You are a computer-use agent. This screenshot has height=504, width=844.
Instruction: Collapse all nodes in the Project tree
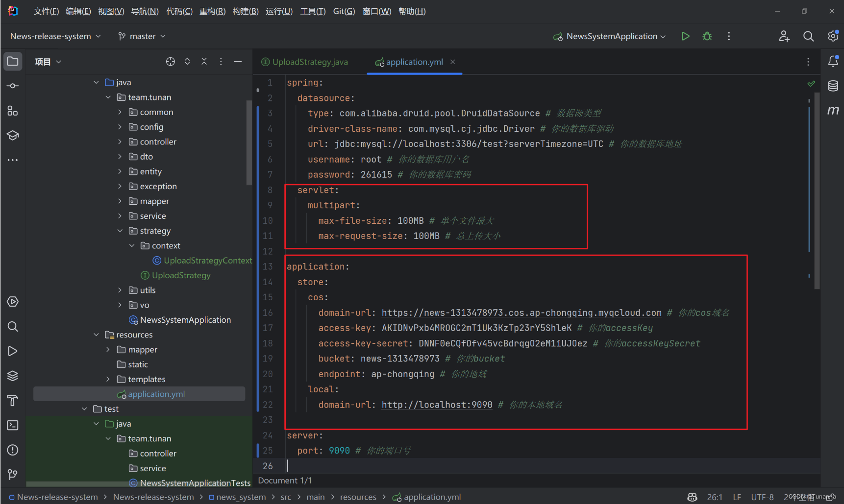[204, 61]
